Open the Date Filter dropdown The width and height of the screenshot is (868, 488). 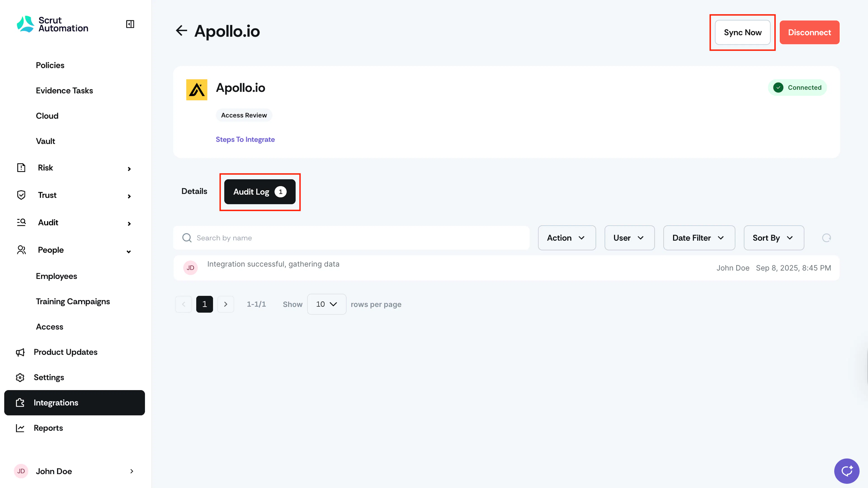click(x=699, y=238)
